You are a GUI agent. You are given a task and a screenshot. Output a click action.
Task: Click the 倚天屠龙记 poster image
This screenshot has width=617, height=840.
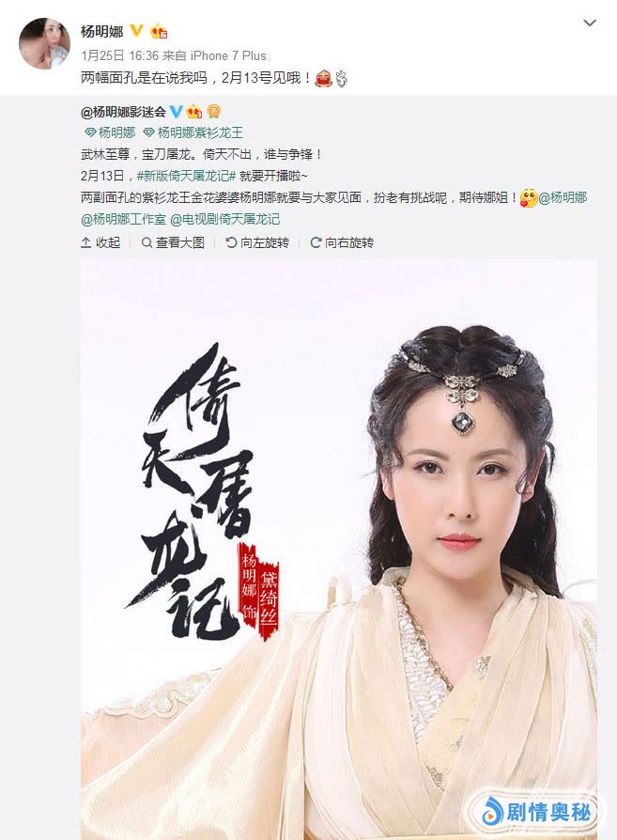338,549
